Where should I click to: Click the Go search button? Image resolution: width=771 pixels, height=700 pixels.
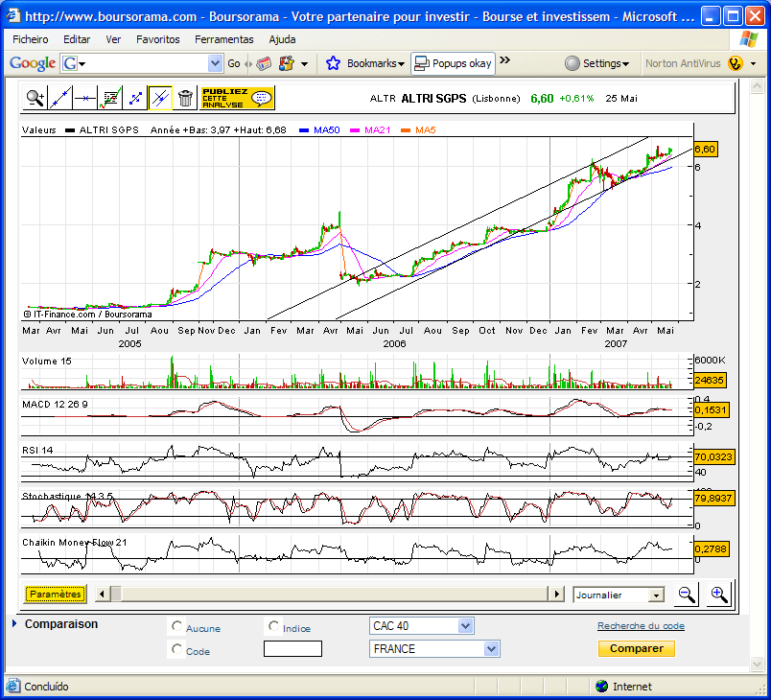point(234,63)
